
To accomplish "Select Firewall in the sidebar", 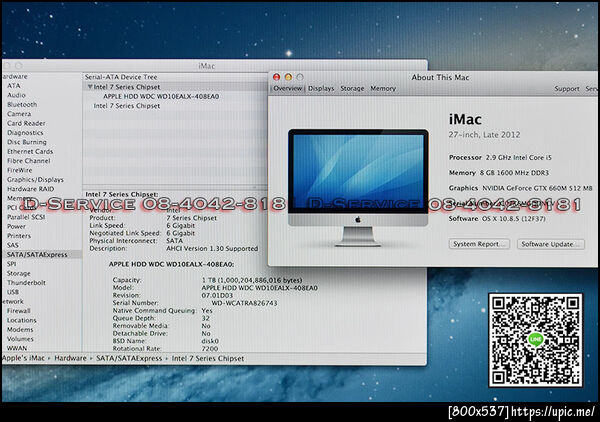I will tap(18, 311).
